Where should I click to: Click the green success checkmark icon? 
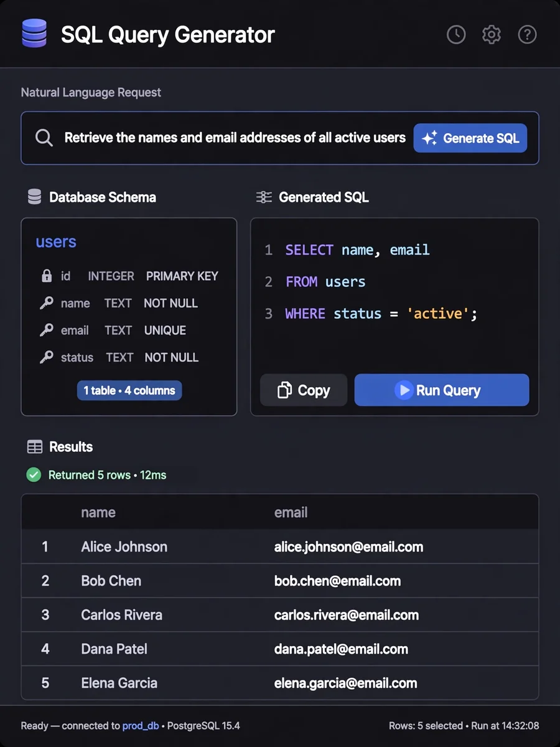coord(34,475)
